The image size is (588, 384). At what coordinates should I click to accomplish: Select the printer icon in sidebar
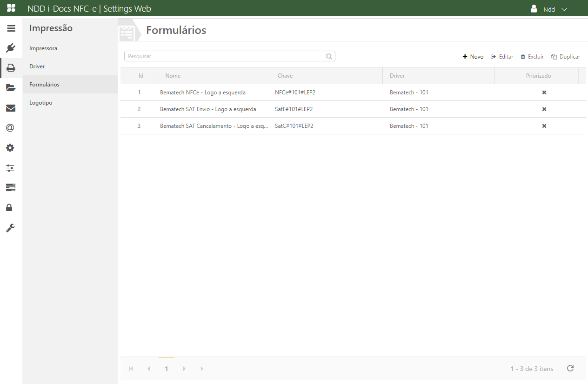[11, 68]
